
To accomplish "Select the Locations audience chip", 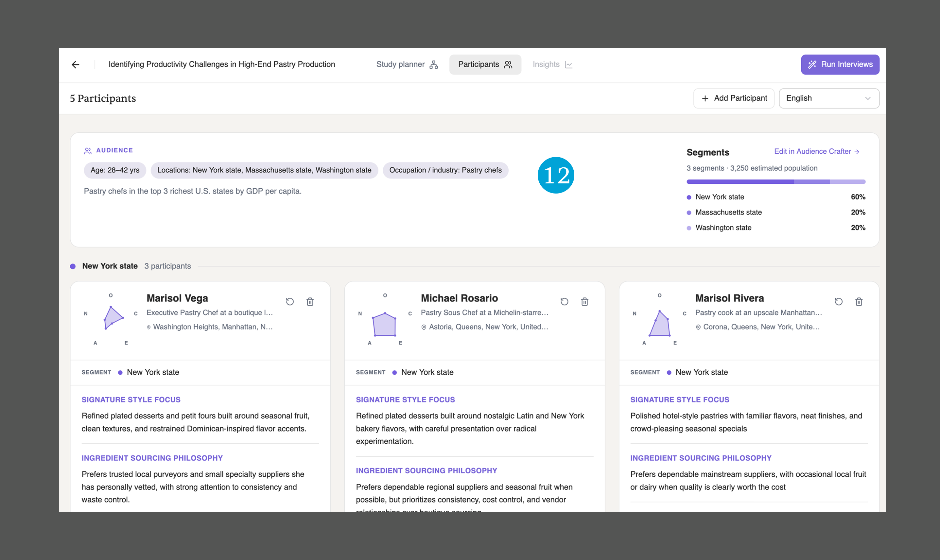I will 264,170.
